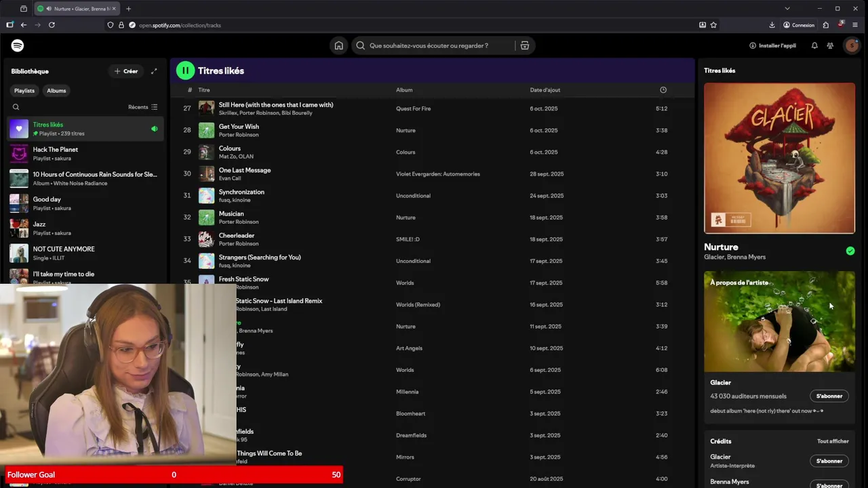The height and width of the screenshot is (488, 868).
Task: Go back in browser
Action: (x=23, y=25)
